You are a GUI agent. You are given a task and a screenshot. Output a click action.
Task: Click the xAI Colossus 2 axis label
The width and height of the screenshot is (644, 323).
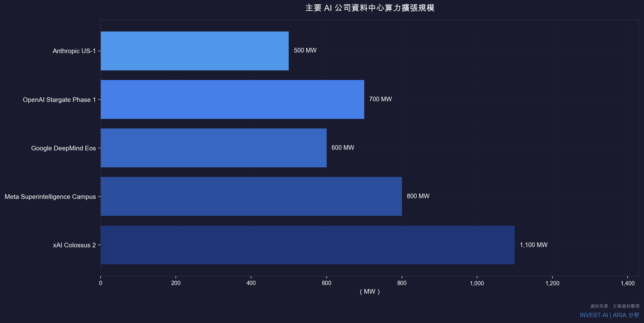click(x=75, y=245)
